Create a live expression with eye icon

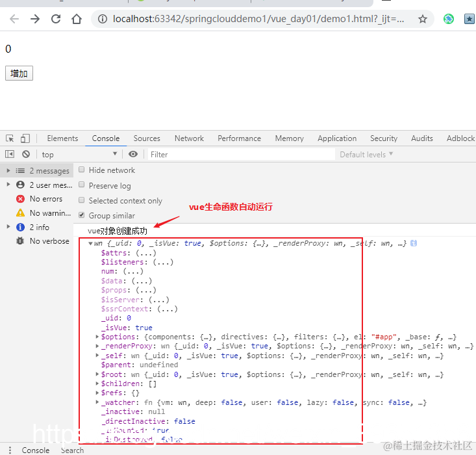coord(132,155)
